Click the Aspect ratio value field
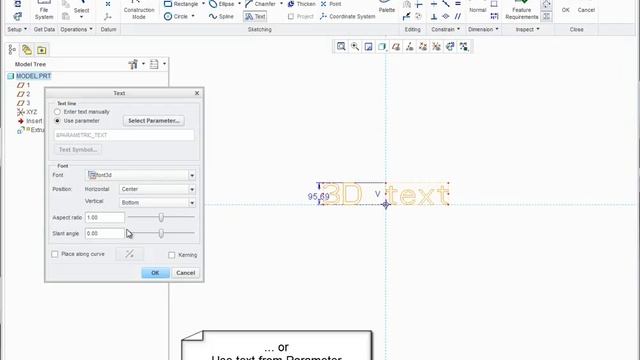The width and height of the screenshot is (640, 360). 104,218
